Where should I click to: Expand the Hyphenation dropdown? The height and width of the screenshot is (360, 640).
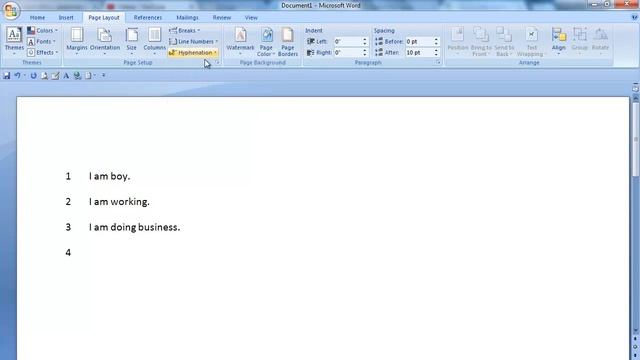pos(193,53)
